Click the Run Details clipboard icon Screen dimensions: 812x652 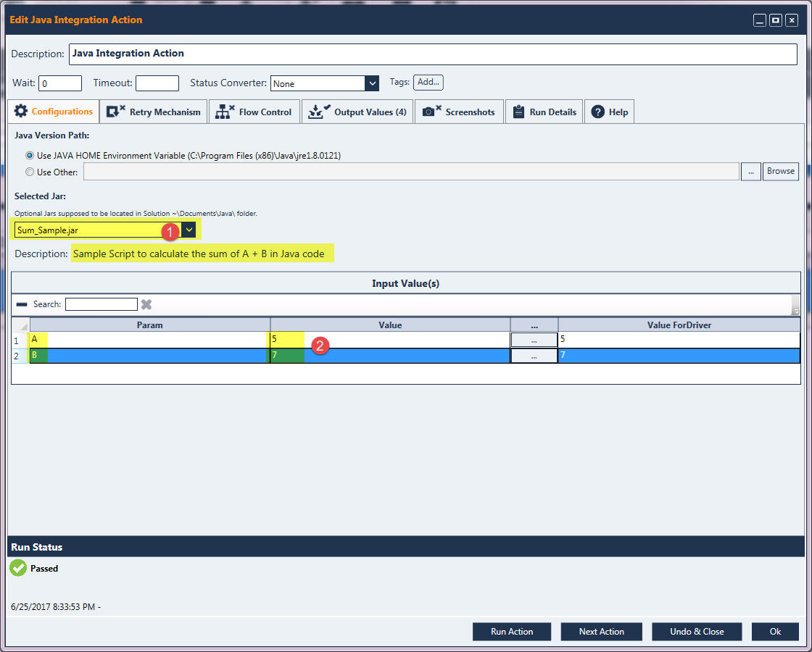point(518,112)
